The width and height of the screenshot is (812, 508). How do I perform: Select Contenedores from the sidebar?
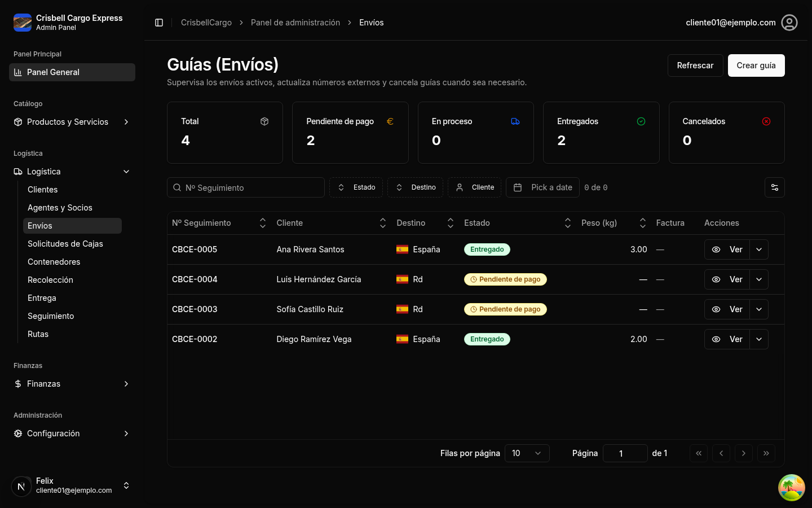click(x=54, y=262)
